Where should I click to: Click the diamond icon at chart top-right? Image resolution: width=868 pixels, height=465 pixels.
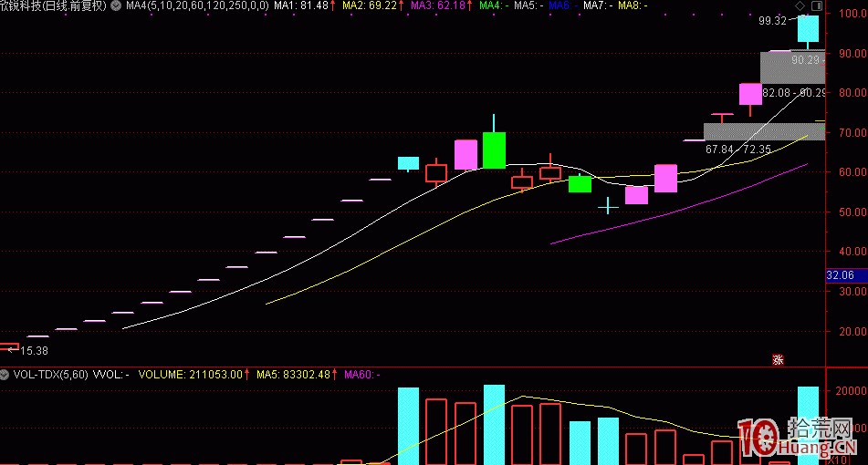[x=800, y=5]
